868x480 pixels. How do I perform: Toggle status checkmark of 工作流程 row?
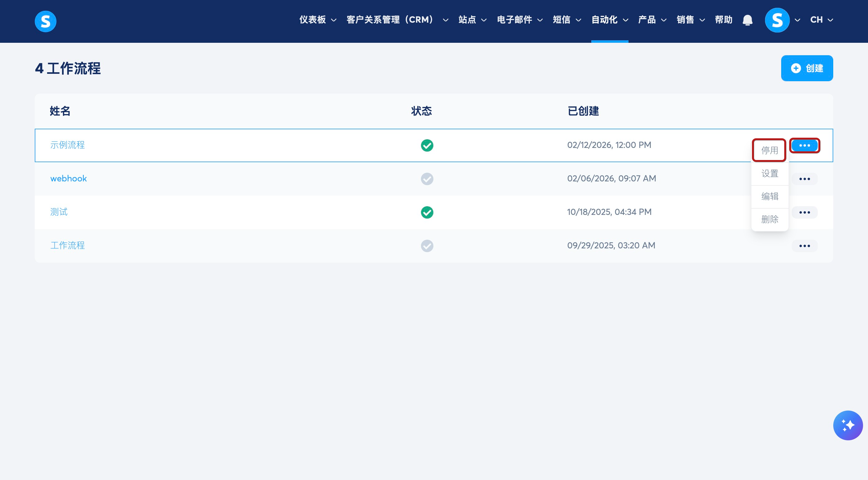pos(427,246)
